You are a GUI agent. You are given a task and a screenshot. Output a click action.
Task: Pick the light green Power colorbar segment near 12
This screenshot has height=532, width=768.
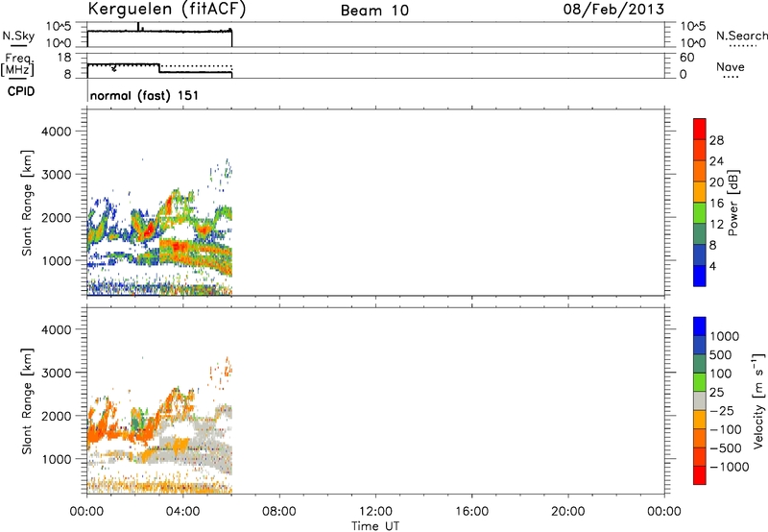coord(700,212)
